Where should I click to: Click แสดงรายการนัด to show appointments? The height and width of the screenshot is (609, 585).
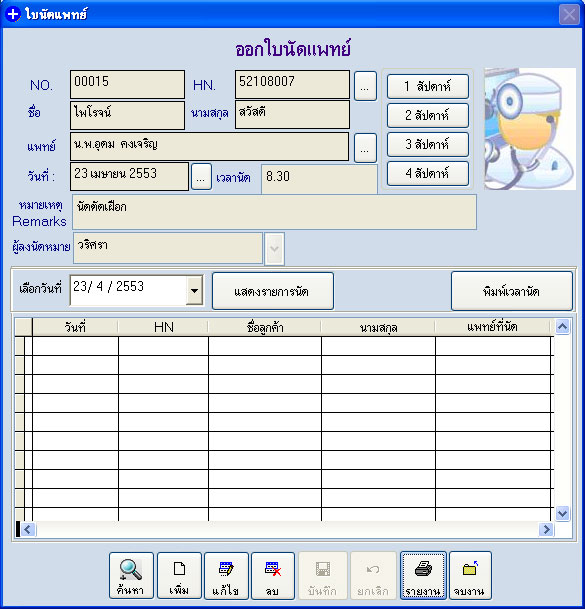(273, 291)
